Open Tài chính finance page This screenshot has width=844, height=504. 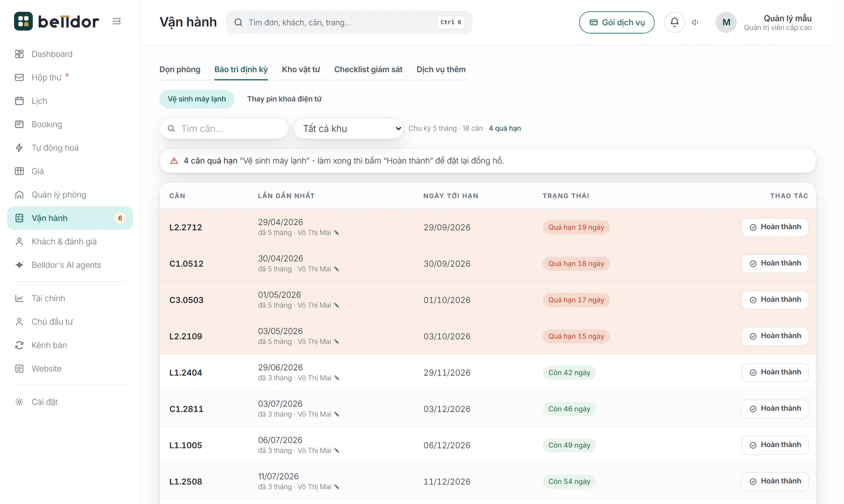(70, 298)
